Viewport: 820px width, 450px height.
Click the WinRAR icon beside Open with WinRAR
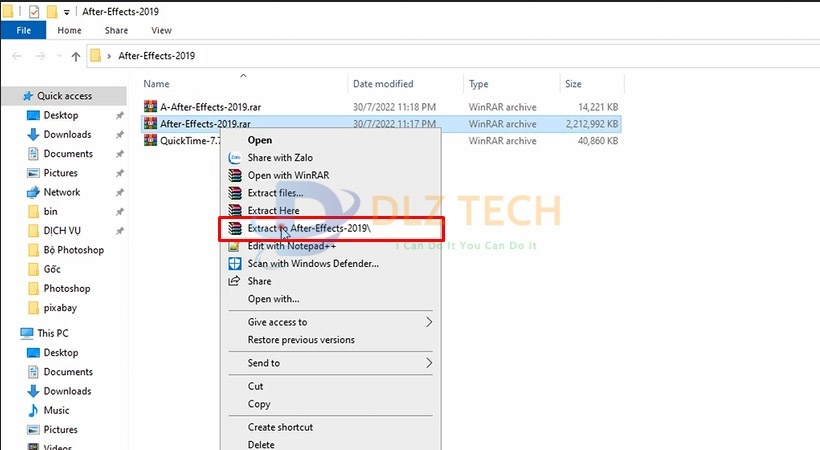tap(235, 175)
